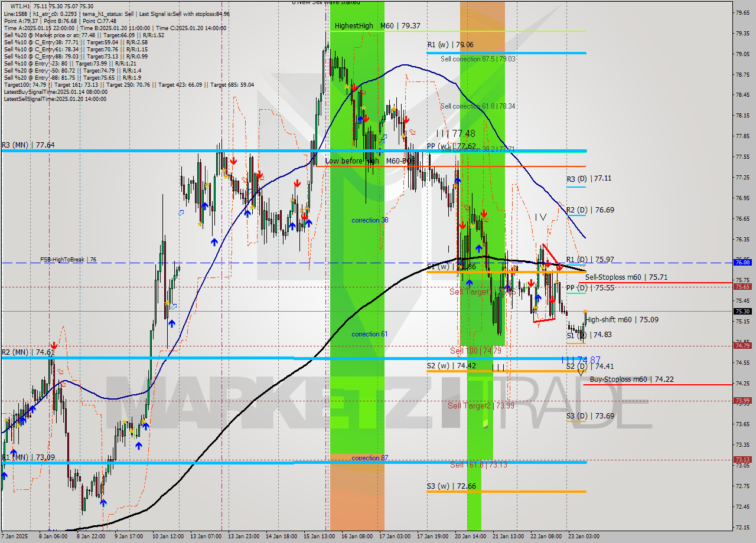Click the red 73.13 price tag on axis
Viewport: 756px width, 543px height.
[x=742, y=459]
